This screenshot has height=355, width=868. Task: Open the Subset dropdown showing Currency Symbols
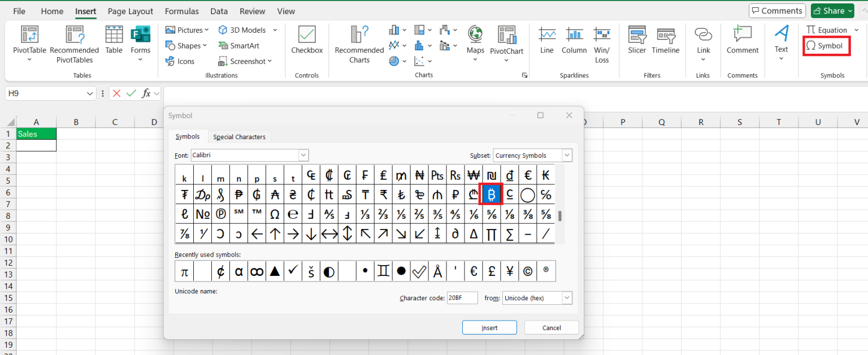tap(567, 155)
